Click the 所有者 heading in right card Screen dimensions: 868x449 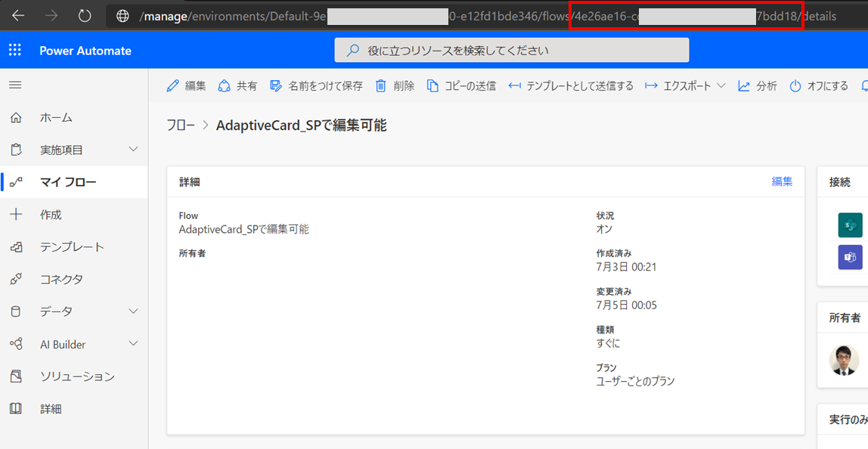pyautogui.click(x=845, y=317)
